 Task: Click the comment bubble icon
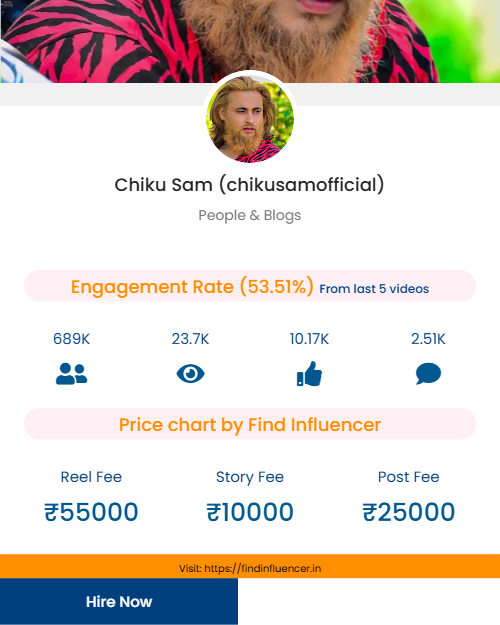(428, 374)
